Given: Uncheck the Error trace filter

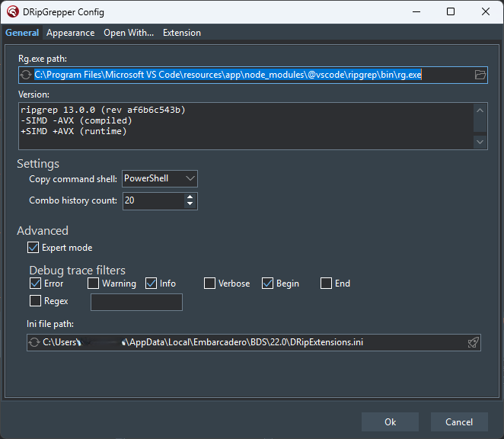Looking at the screenshot, I should click(x=35, y=284).
